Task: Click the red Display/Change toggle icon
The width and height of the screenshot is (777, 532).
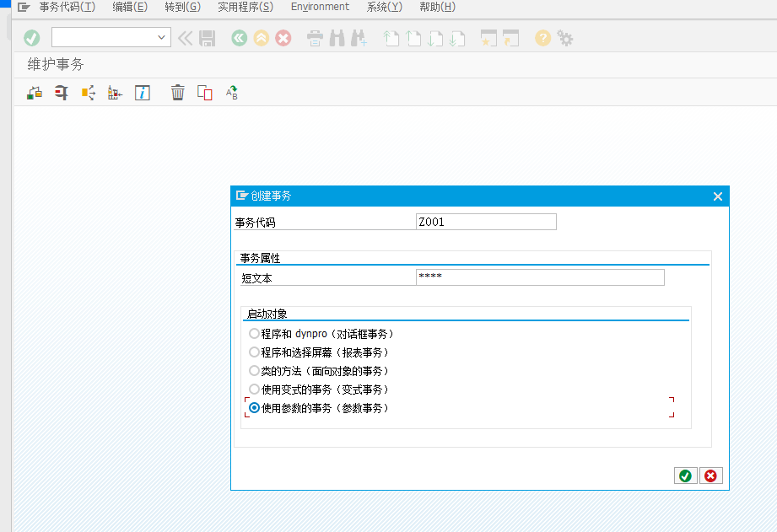Action: tap(61, 93)
